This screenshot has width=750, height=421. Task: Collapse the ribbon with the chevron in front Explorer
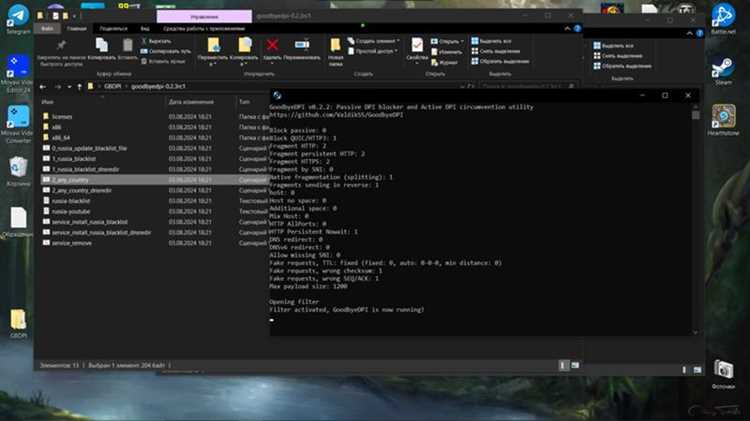click(567, 29)
